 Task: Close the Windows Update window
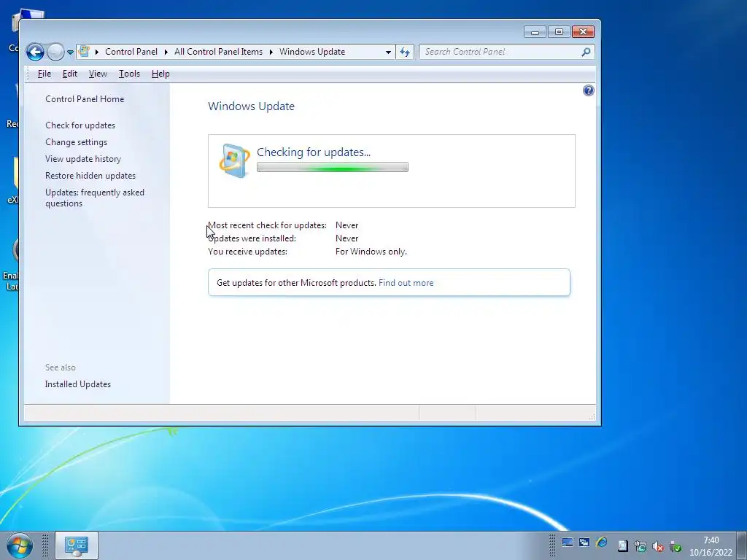(583, 32)
